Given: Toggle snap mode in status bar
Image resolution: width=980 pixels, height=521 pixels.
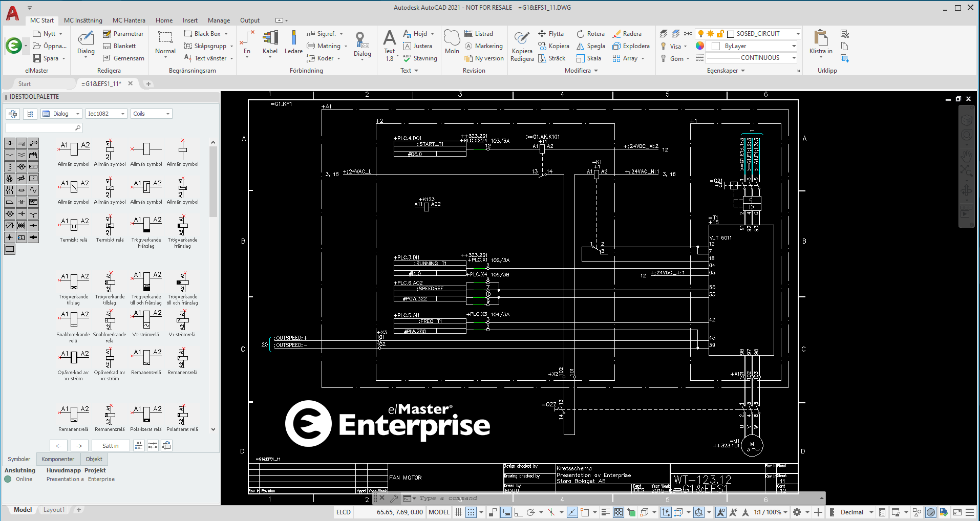Looking at the screenshot, I should 471,512.
